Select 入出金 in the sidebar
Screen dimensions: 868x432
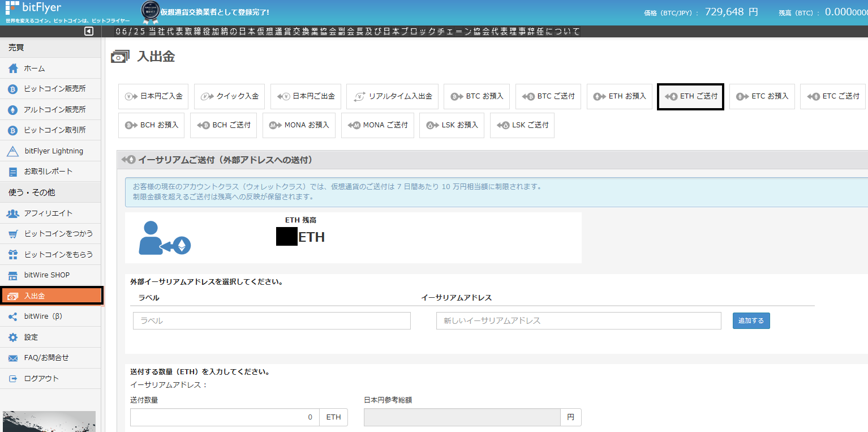51,296
